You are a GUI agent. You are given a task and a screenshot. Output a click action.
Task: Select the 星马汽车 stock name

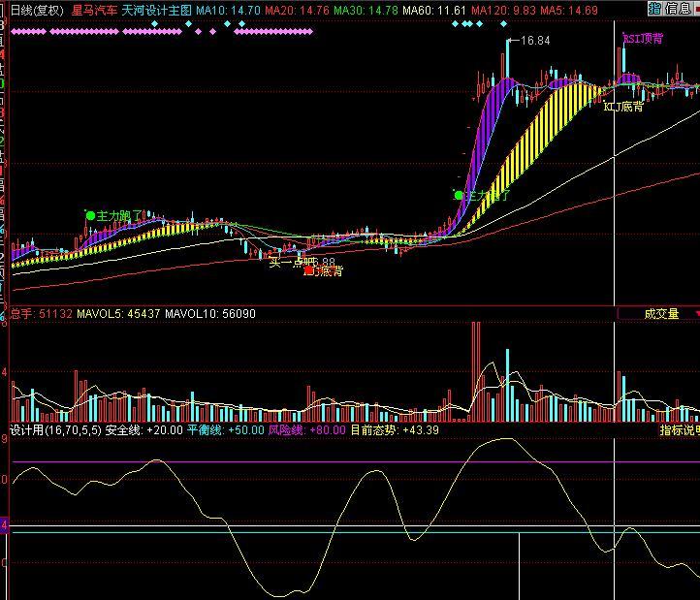point(93,10)
